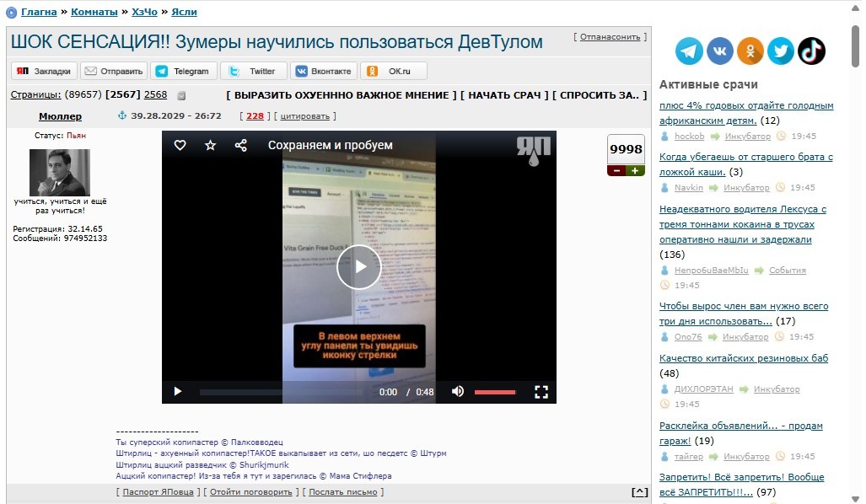Upvote post with green plus button
Image resolution: width=866 pixels, height=504 pixels.
635,170
